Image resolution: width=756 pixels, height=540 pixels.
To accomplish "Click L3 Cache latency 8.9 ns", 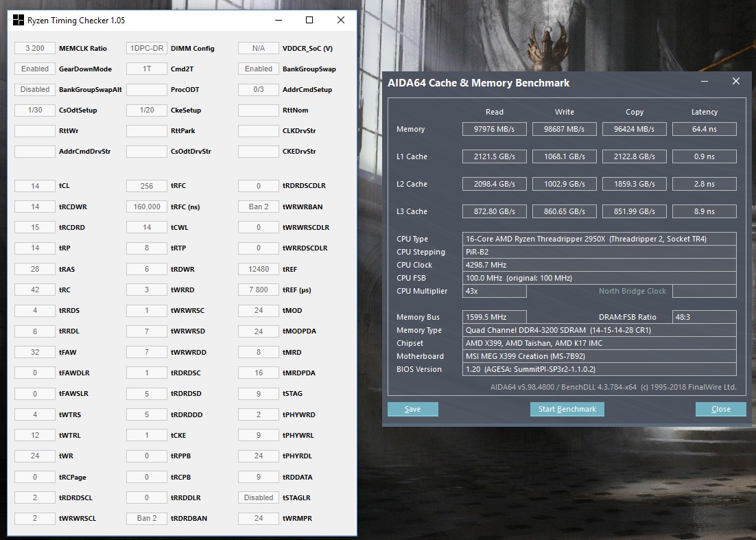I will [705, 211].
